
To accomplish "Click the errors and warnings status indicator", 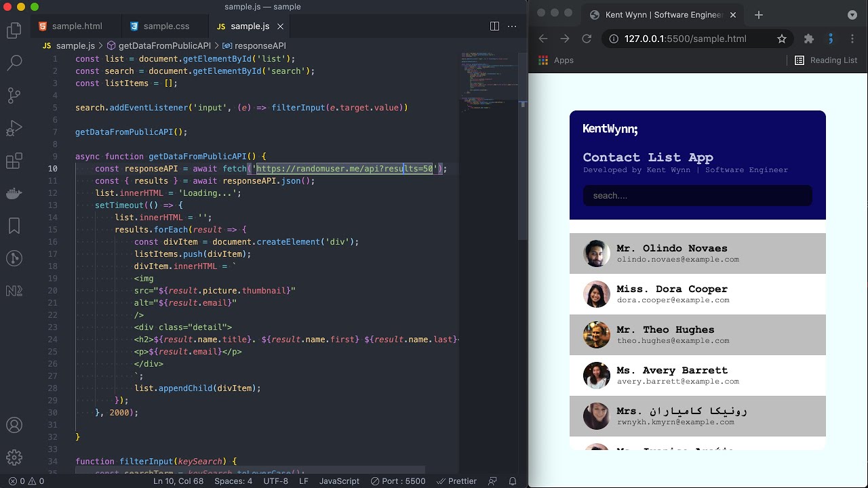I will tap(27, 481).
